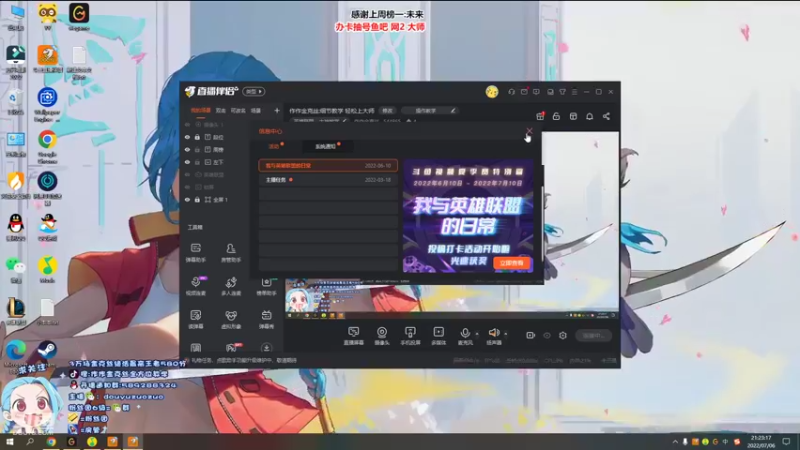Open the 弹幕助手 tool

[x=196, y=253]
